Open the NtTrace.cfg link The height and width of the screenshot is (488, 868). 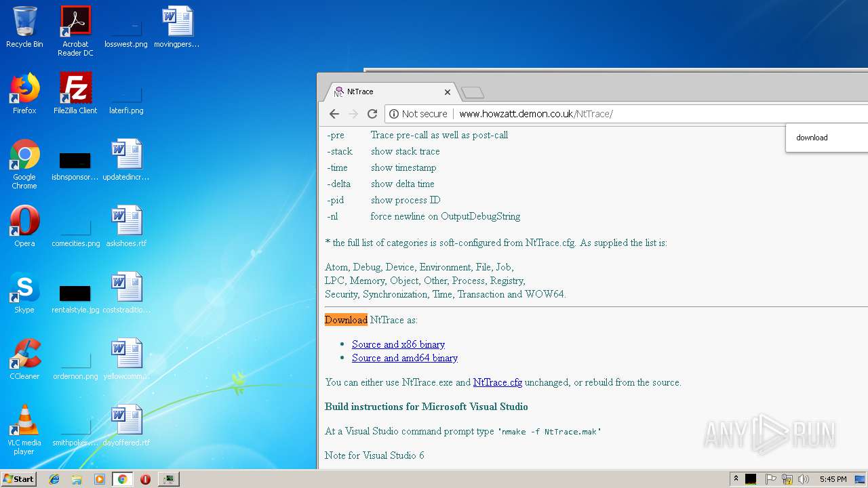(x=498, y=382)
